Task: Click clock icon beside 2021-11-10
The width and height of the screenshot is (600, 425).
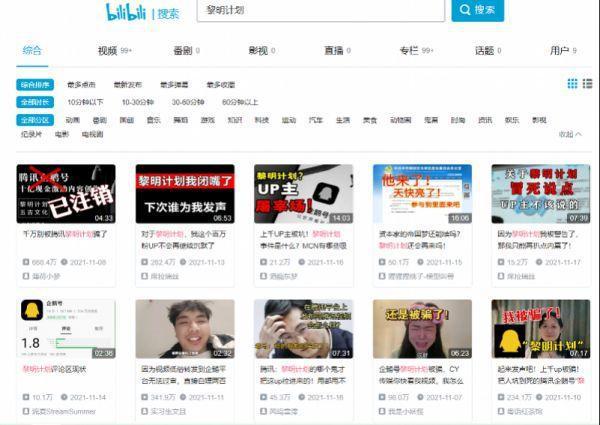Action: (539, 397)
